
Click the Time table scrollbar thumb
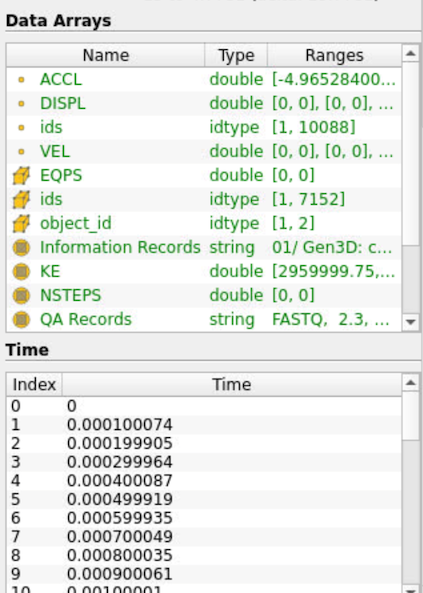click(x=411, y=416)
